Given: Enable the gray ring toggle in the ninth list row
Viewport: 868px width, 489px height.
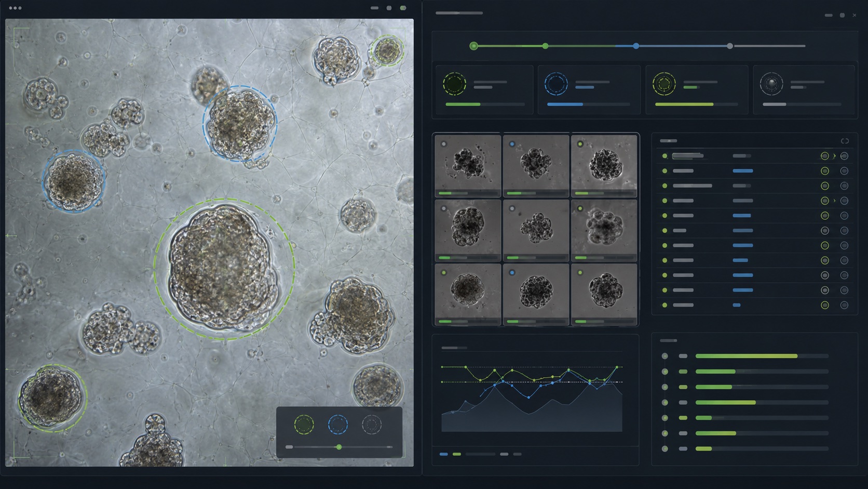Looking at the screenshot, I should click(x=824, y=275).
